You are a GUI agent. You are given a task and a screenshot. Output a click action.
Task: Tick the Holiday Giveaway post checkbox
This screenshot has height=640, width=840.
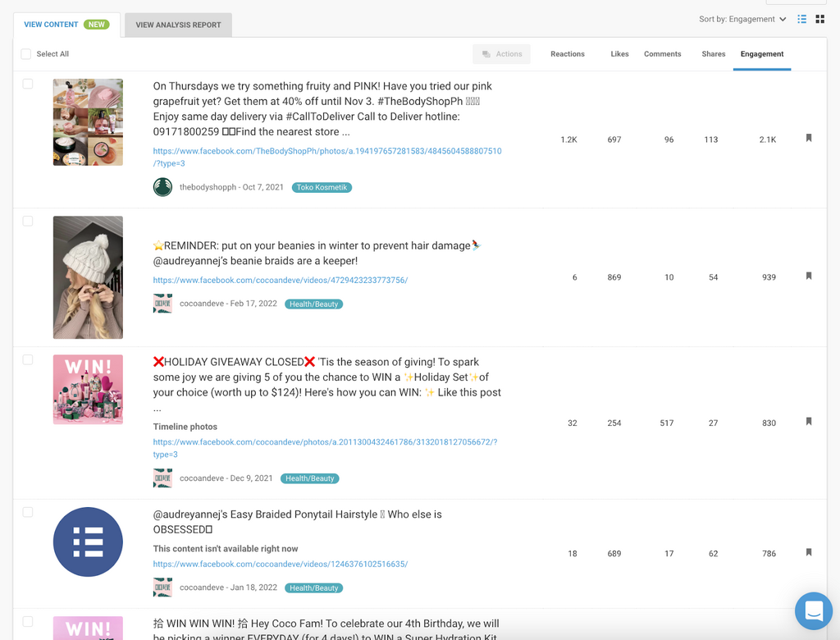point(28,359)
